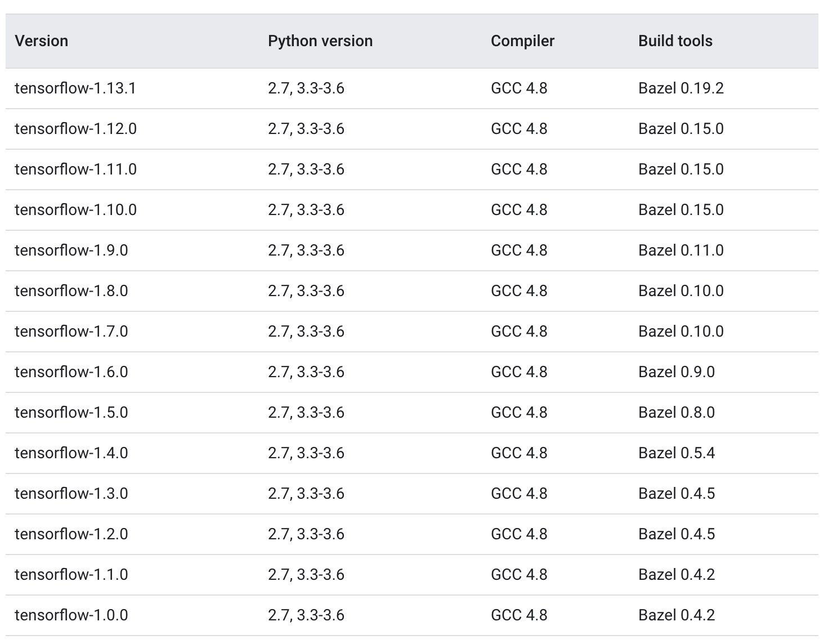Viewport: 833px width, 644px height.
Task: Click Python 2.7, 3.3-3.6 in tensorflow-1.13.1 row
Action: pos(306,88)
